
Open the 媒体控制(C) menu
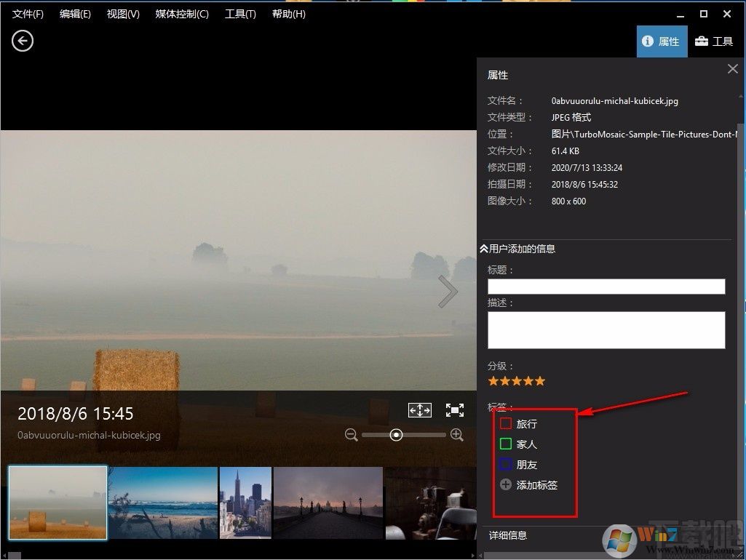point(182,14)
